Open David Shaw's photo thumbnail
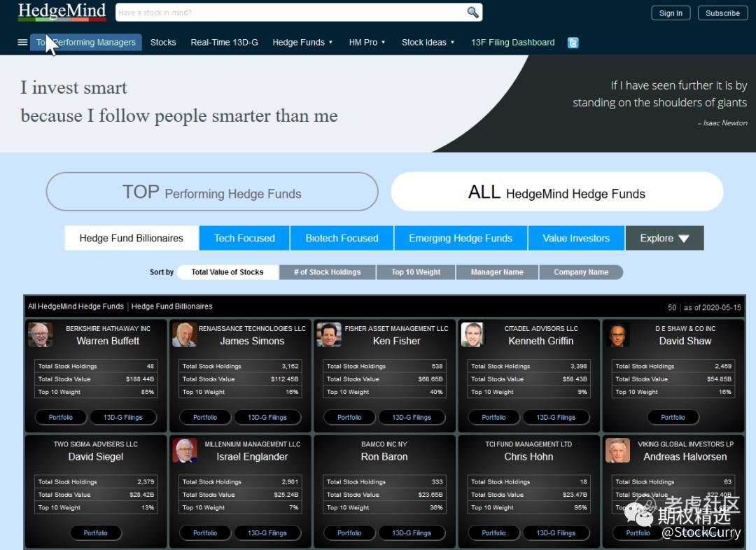Viewport: 756px width, 550px height. pos(617,334)
